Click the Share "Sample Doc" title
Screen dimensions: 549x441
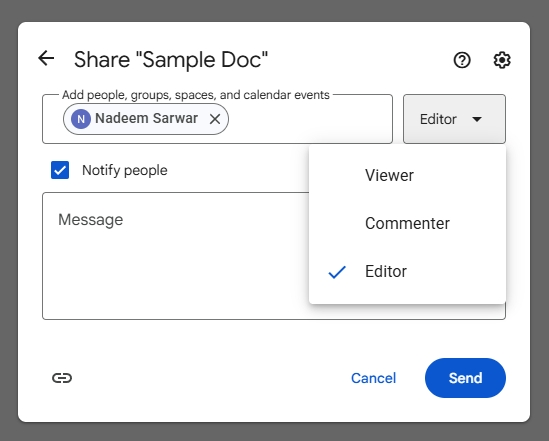[171, 60]
